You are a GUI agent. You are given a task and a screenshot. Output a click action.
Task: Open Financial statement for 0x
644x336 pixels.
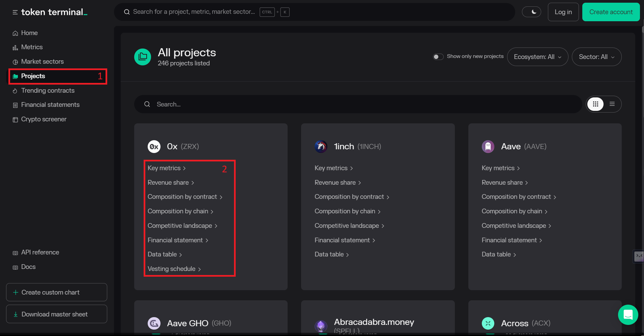tap(178, 240)
